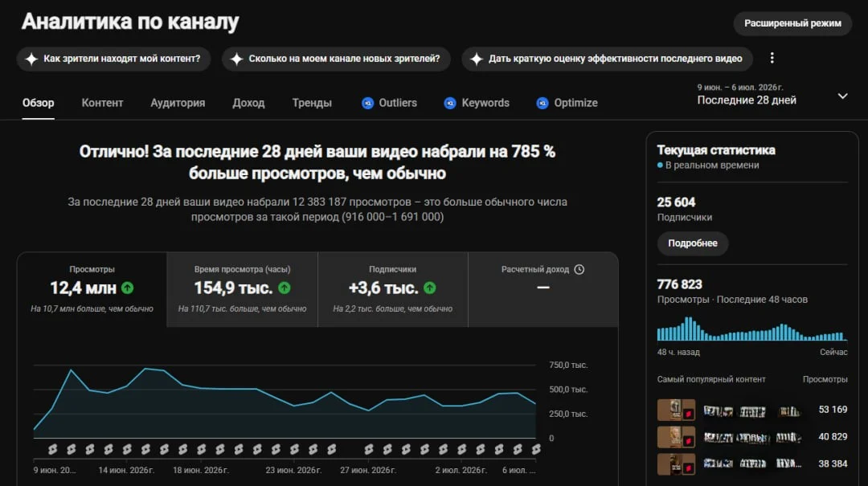Click green up arrow next to 12,4 млн
Image resolution: width=868 pixels, height=486 pixels.
[x=127, y=288]
